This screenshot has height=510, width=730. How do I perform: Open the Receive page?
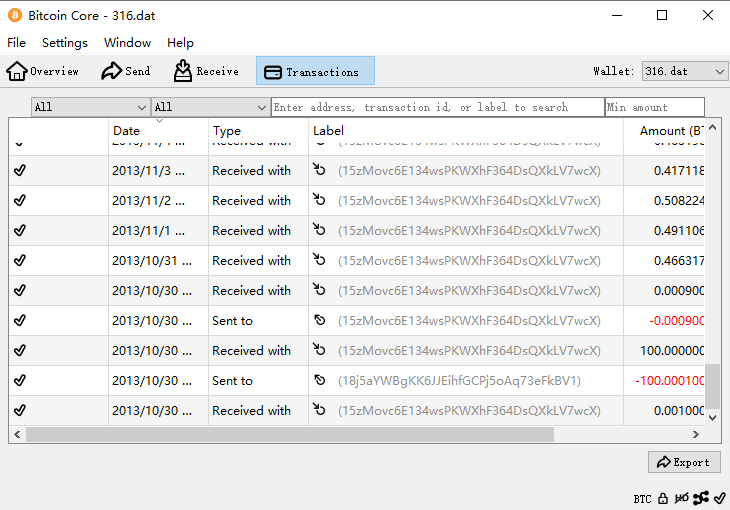point(206,71)
